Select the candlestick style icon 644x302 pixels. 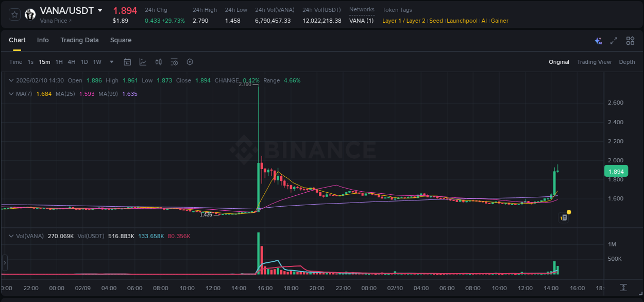pos(159,62)
